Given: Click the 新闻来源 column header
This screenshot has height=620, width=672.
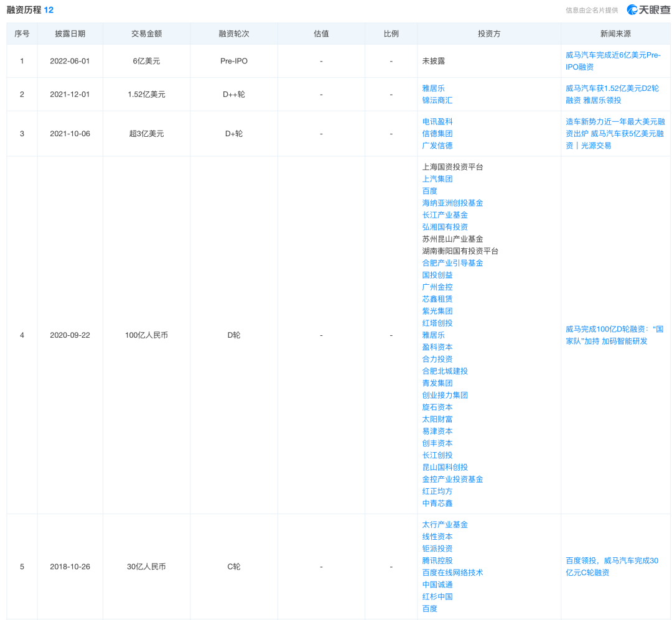Looking at the screenshot, I should point(615,34).
